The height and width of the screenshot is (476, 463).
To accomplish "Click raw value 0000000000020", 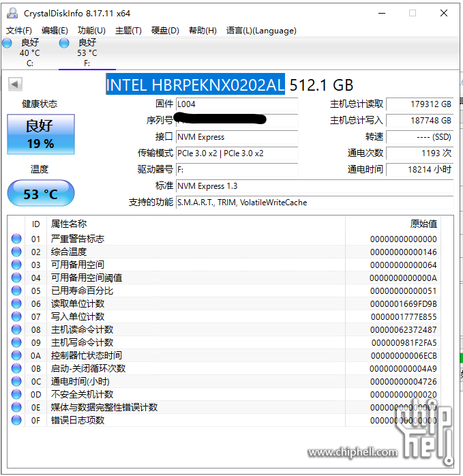I will (x=403, y=395).
